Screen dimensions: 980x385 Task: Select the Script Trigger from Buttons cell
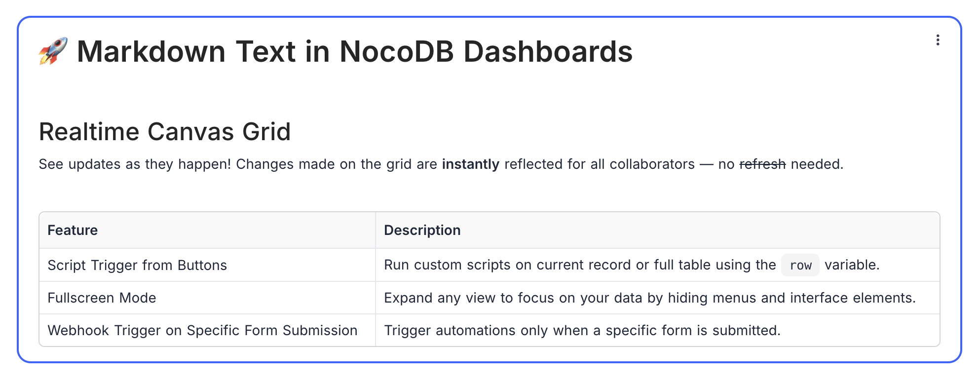pos(137,265)
